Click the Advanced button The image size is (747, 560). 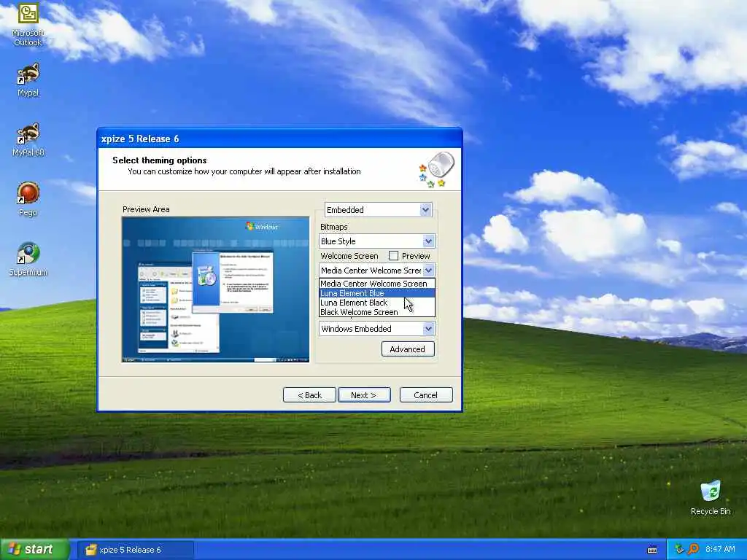[x=408, y=349]
